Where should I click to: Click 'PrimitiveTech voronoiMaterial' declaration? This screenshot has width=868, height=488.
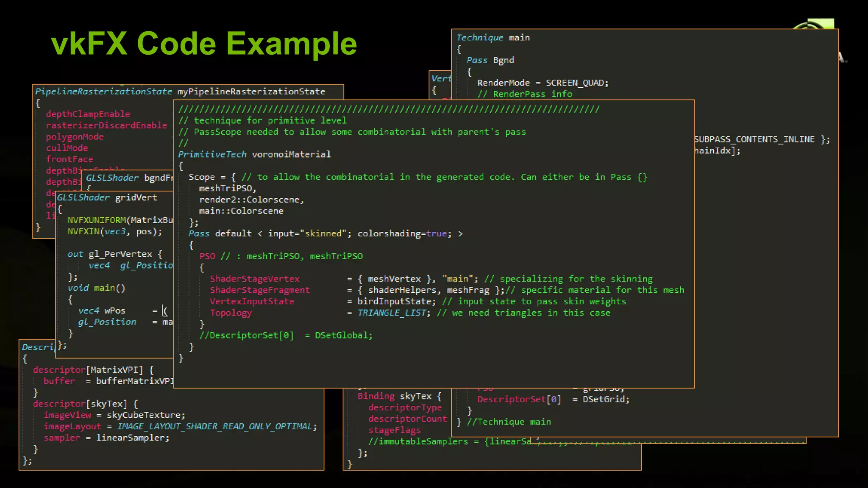click(x=254, y=155)
